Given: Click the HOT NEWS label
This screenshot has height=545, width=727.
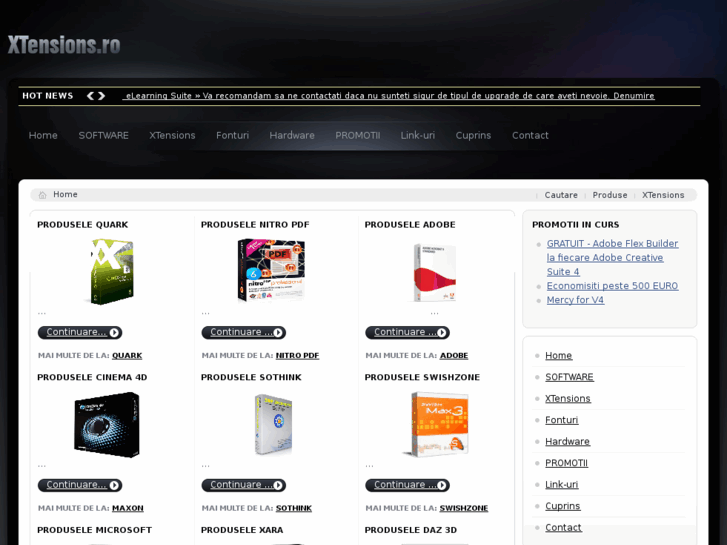Looking at the screenshot, I should pos(48,96).
